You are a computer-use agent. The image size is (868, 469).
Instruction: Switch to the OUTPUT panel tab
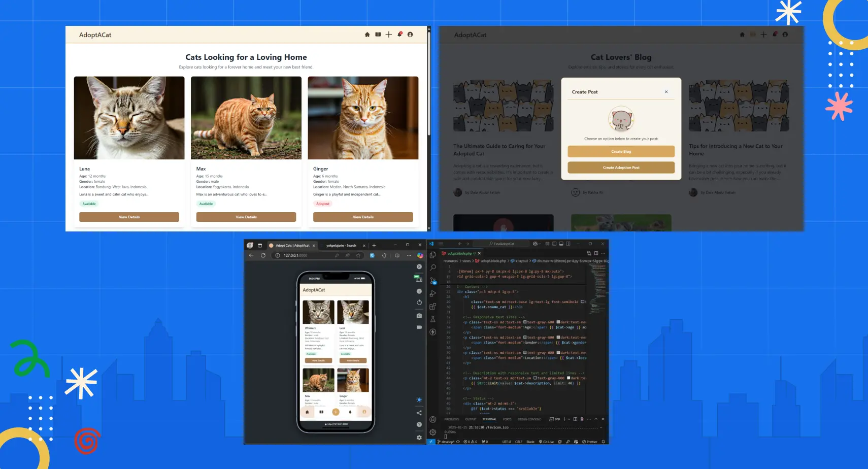click(x=471, y=419)
